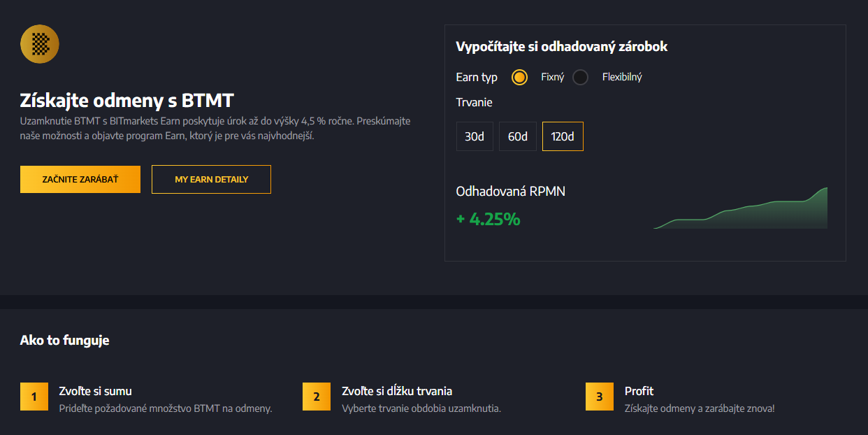Viewport: 868px width, 435px height.
Task: Click the step 3 number badge
Action: click(599, 397)
